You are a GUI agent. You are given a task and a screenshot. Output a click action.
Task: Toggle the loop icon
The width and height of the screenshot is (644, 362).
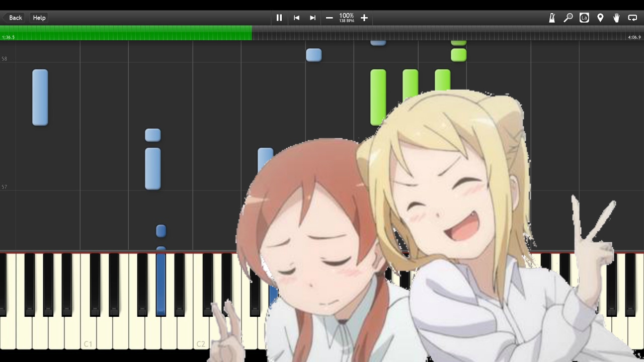coord(632,18)
